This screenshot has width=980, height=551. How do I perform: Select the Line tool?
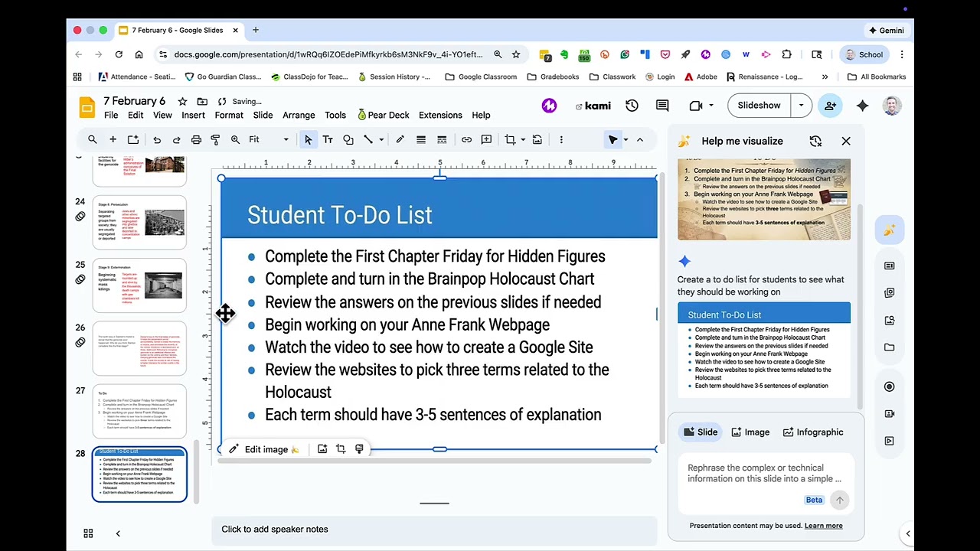368,139
